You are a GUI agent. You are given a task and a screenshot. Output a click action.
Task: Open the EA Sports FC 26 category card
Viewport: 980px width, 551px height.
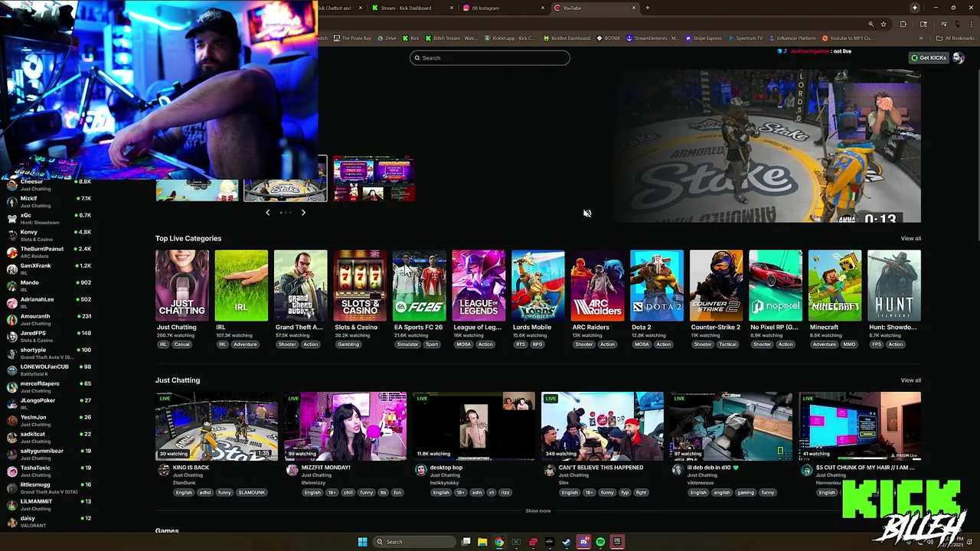click(420, 285)
